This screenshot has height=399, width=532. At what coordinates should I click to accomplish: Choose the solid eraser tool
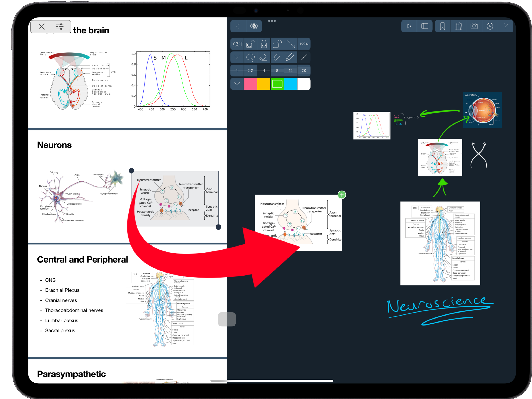click(264, 57)
